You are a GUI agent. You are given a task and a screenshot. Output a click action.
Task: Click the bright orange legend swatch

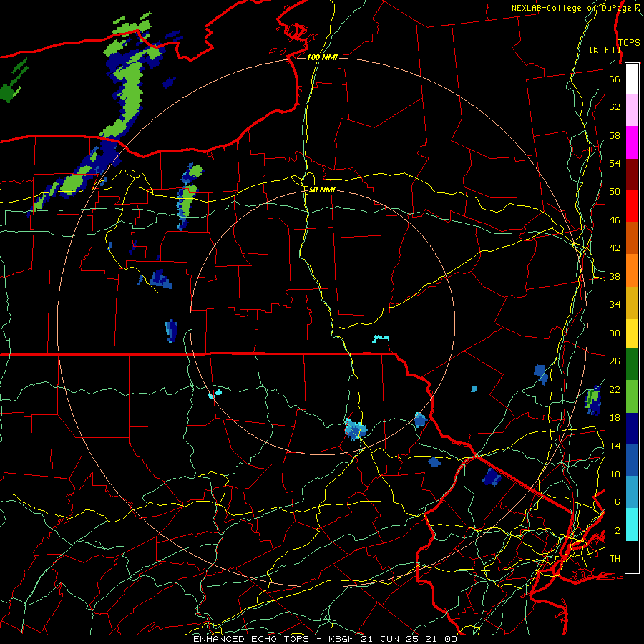click(632, 270)
